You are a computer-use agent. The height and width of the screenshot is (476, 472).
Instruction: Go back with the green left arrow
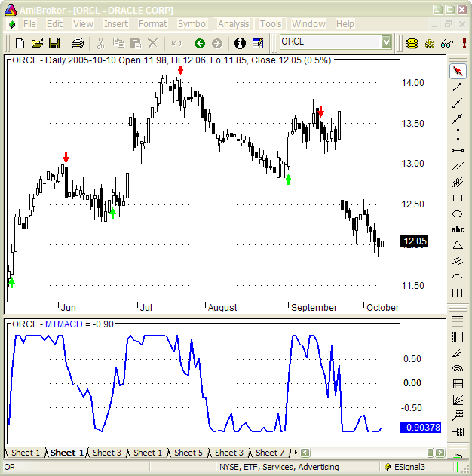200,43
